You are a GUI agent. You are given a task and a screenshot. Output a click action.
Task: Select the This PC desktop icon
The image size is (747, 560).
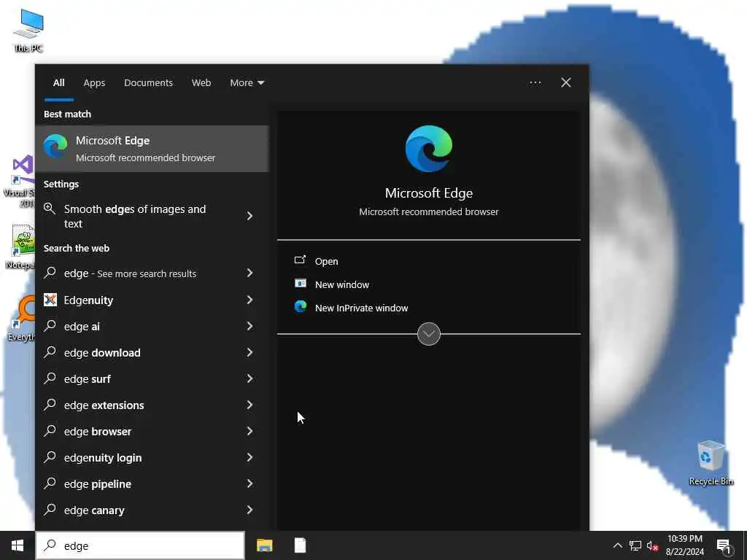tap(28, 31)
